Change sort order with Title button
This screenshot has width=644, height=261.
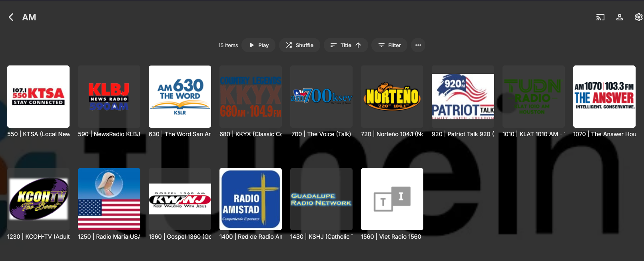[346, 45]
